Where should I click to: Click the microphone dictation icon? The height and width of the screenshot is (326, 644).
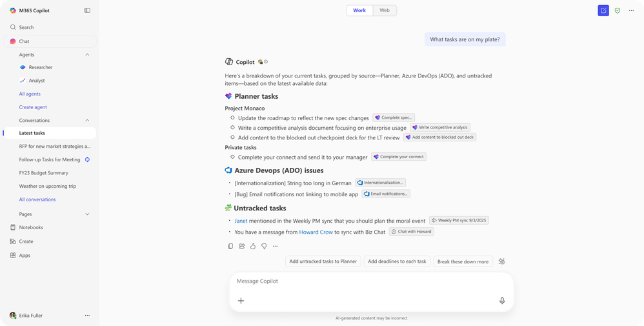click(x=502, y=301)
